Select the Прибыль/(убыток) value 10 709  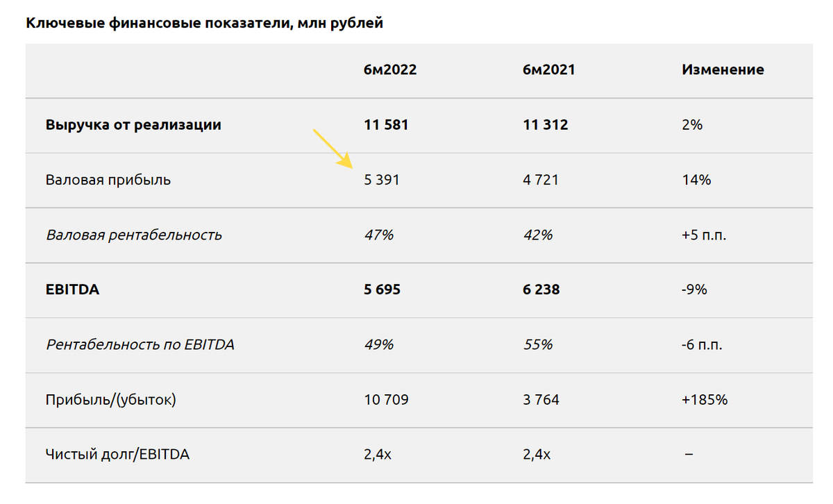(x=386, y=400)
